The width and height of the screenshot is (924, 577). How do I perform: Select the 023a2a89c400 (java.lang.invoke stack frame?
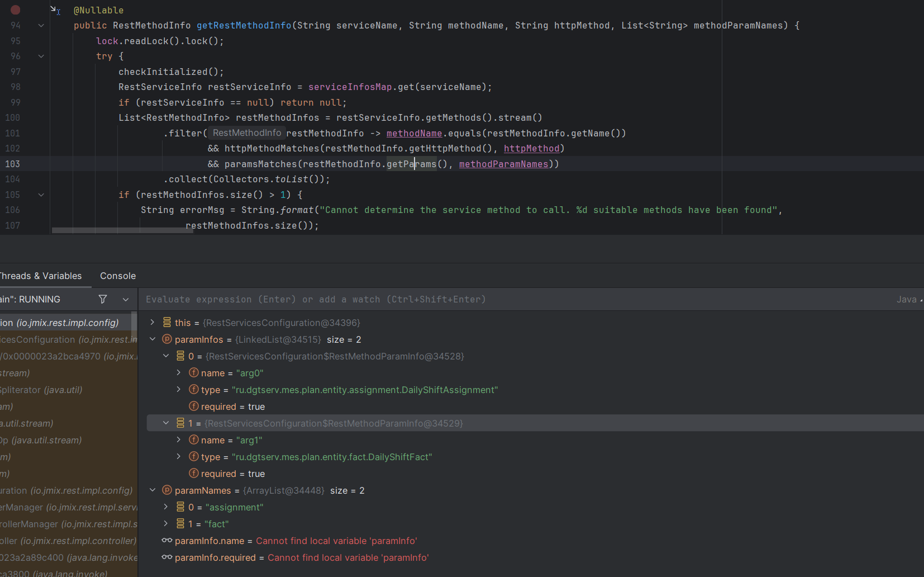pos(68,557)
